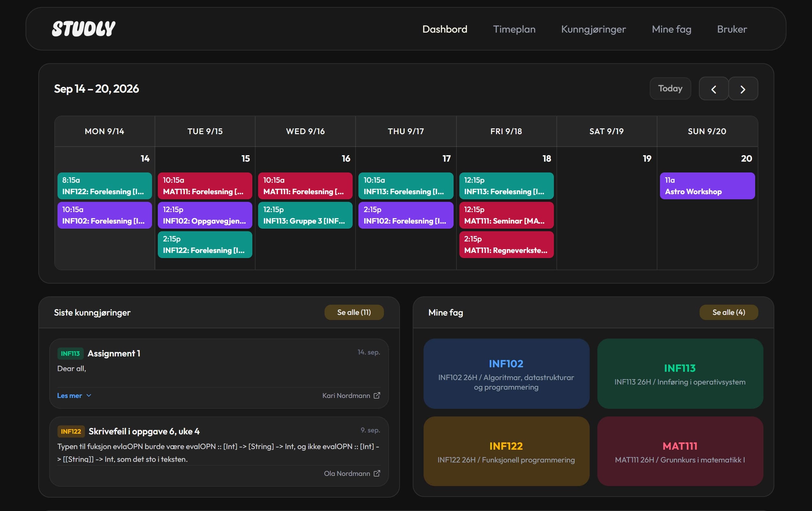Open Friday 12:15p INF113 Forelesning event
This screenshot has height=511, width=812.
pos(506,186)
